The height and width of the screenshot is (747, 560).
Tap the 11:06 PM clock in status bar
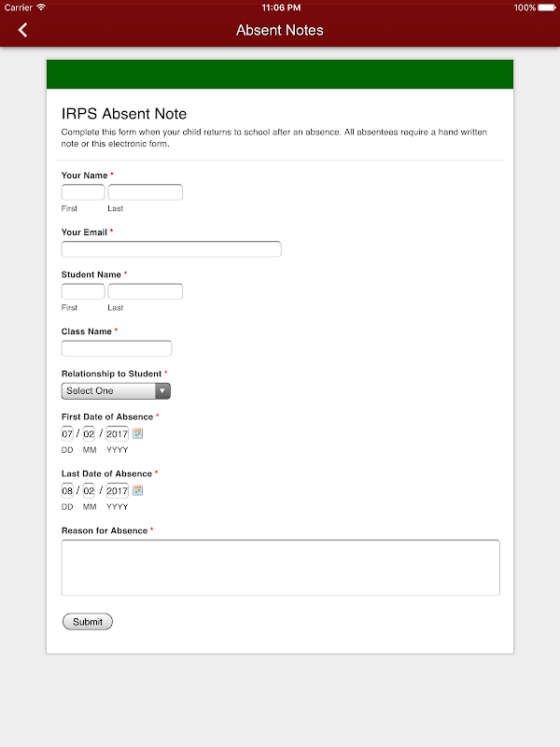(x=281, y=7)
